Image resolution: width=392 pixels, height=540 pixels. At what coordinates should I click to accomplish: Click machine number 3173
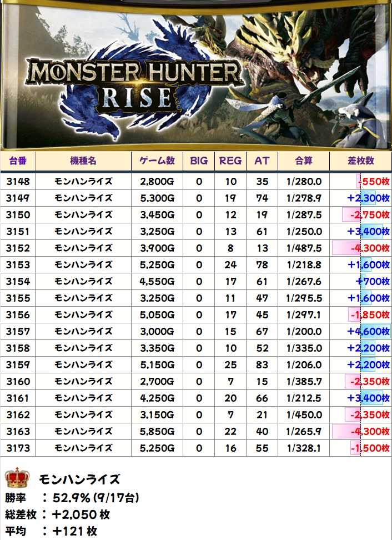pyautogui.click(x=18, y=448)
